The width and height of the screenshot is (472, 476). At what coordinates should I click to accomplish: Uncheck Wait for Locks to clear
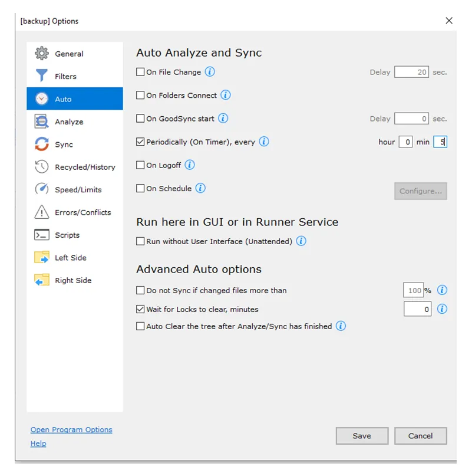coord(140,309)
